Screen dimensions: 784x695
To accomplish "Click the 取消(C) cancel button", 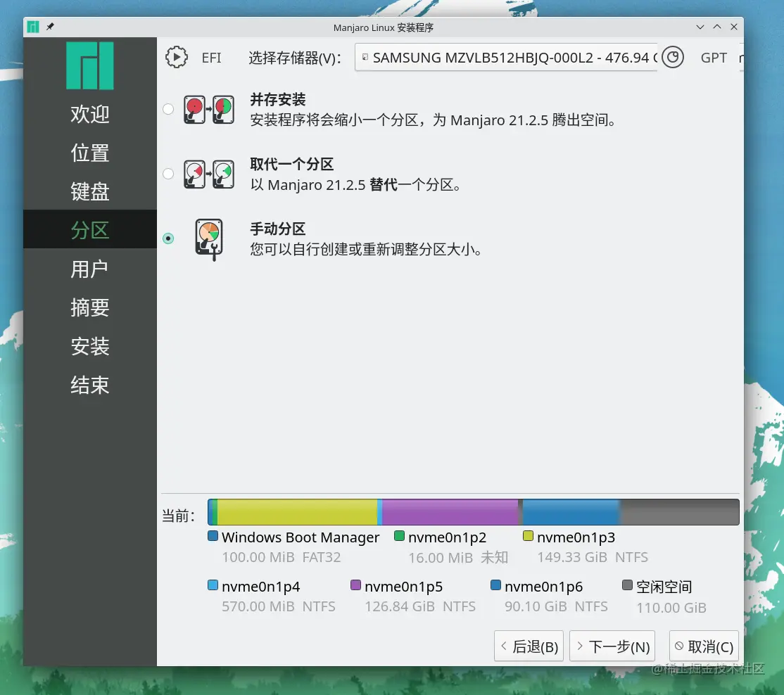I will pyautogui.click(x=704, y=646).
